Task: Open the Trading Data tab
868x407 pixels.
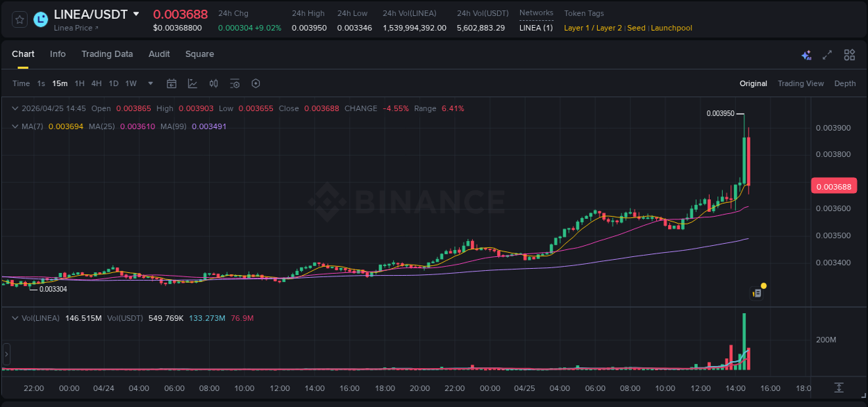Action: tap(107, 54)
